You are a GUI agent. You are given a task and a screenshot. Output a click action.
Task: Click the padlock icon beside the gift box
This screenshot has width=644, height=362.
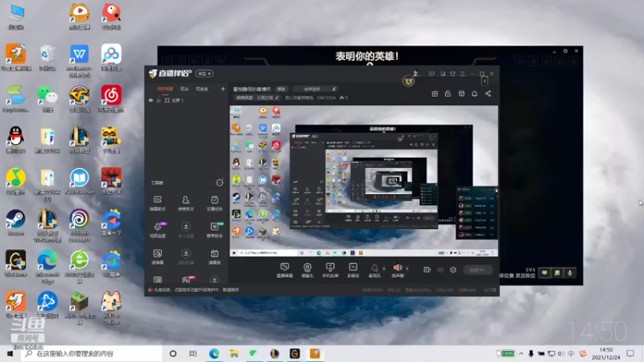[448, 93]
